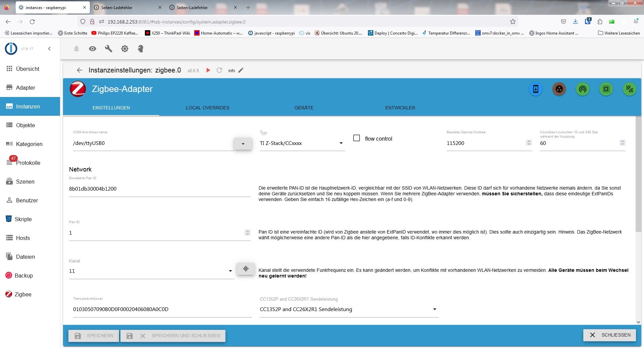Switch to LOCAL OVERRIDES tab
The height and width of the screenshot is (349, 644).
coord(208,108)
